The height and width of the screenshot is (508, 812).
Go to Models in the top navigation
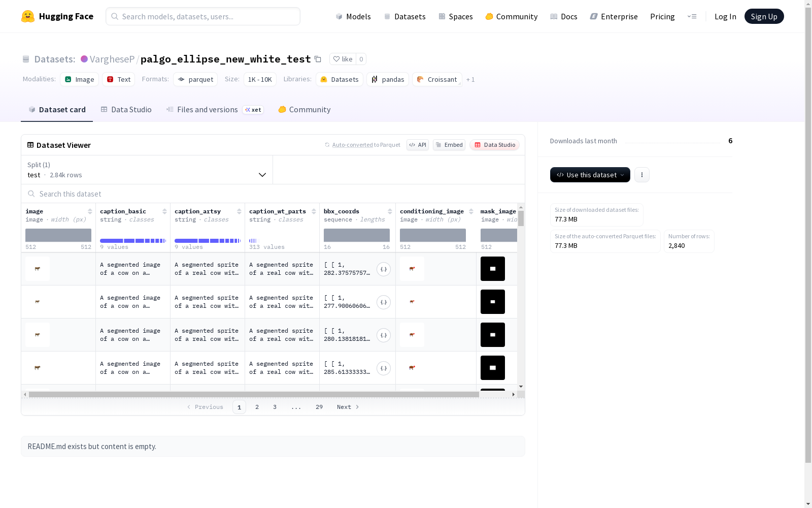(353, 16)
